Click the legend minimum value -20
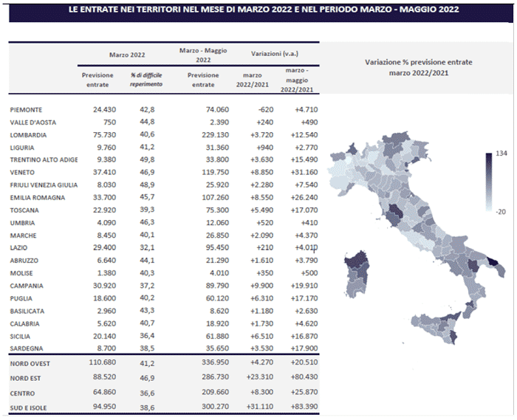Viewport: 517px width, 420px height. click(x=501, y=212)
